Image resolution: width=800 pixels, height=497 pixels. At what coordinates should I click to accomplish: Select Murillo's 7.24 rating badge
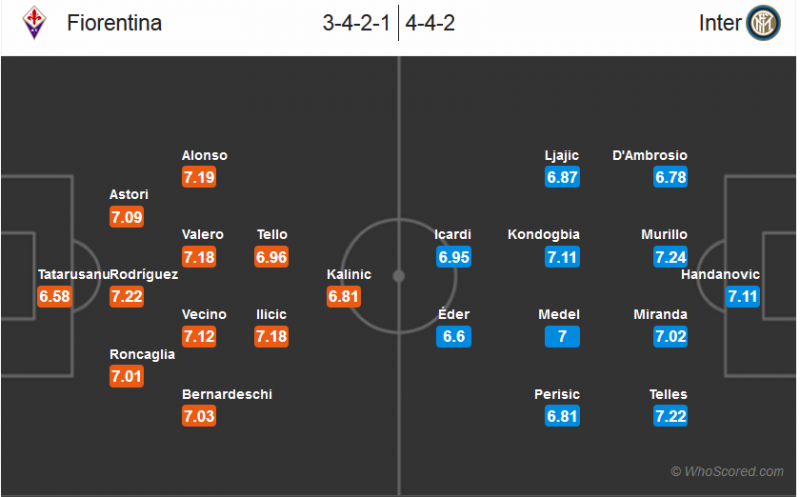670,257
